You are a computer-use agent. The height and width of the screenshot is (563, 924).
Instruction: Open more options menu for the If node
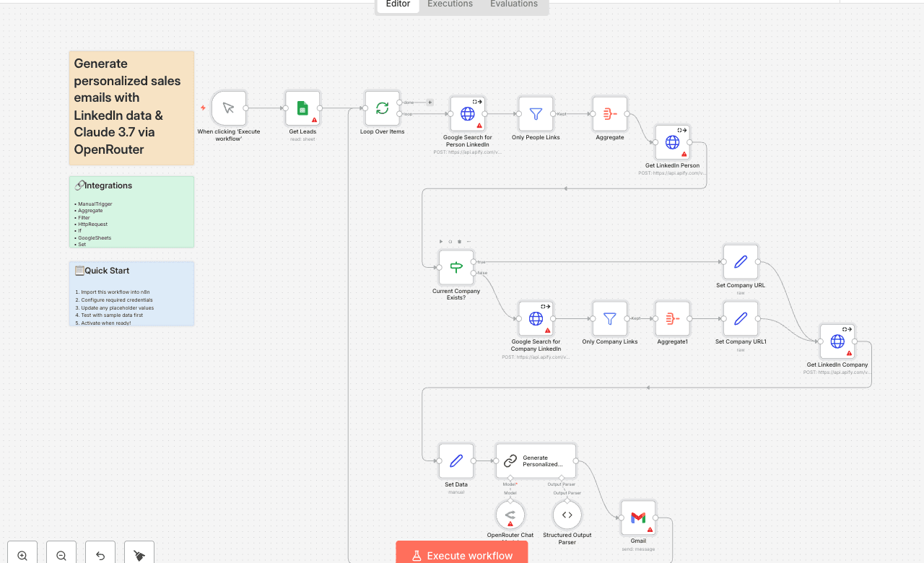point(469,241)
